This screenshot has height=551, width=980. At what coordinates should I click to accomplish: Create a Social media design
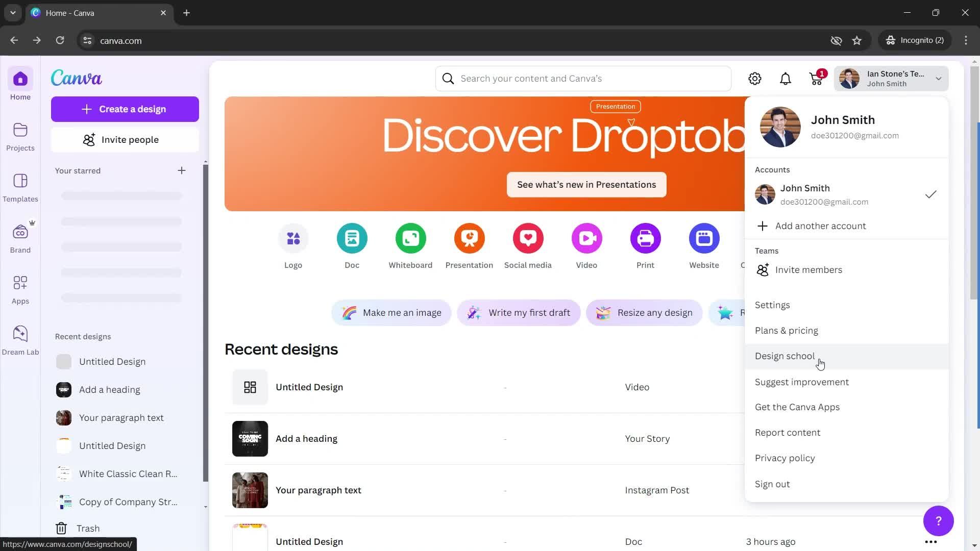528,247
